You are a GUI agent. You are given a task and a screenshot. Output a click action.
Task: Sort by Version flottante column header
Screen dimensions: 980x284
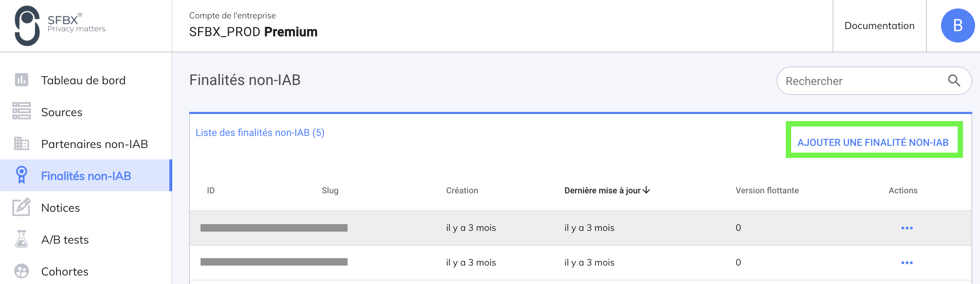click(x=767, y=191)
